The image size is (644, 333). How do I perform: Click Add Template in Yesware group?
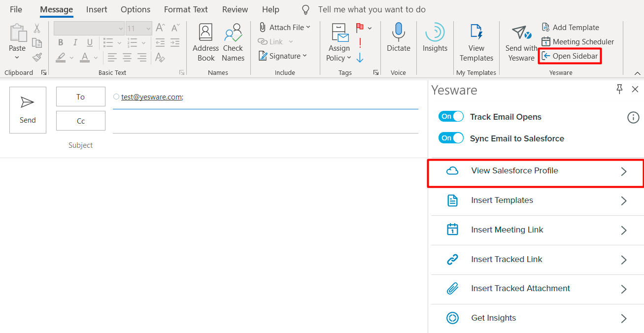(571, 28)
